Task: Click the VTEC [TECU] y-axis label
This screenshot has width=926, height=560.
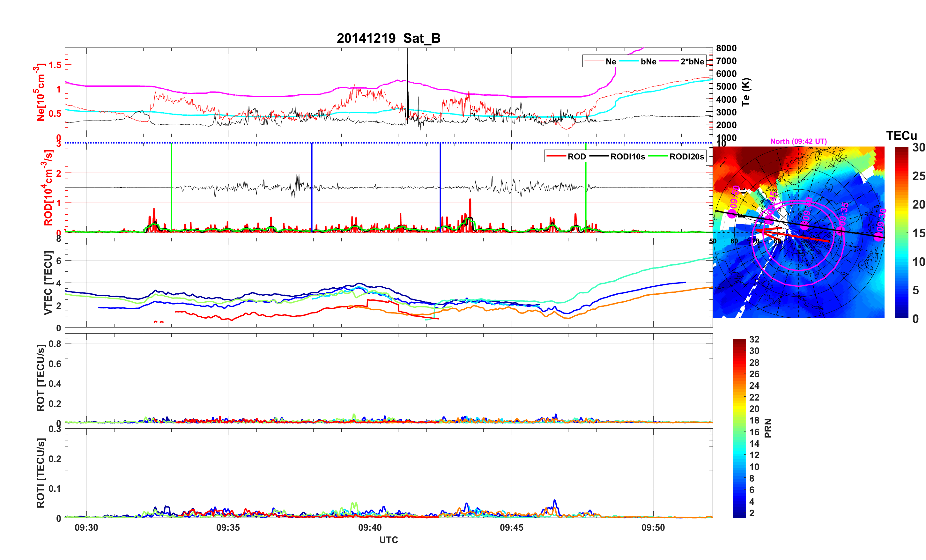Action: pyautogui.click(x=48, y=283)
